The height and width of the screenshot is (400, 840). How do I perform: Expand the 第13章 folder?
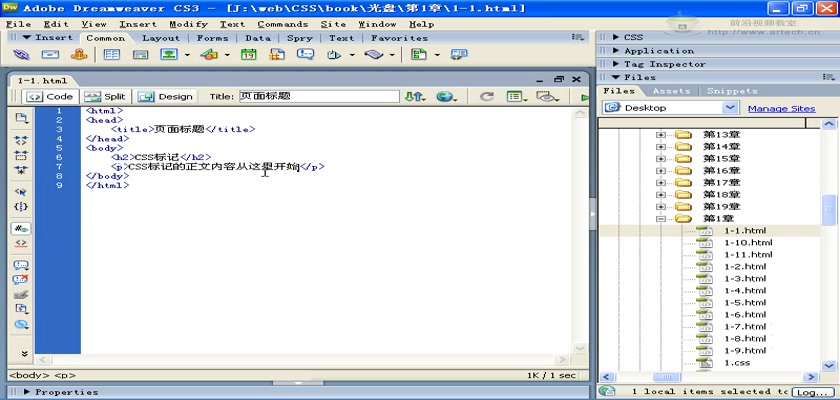click(660, 134)
